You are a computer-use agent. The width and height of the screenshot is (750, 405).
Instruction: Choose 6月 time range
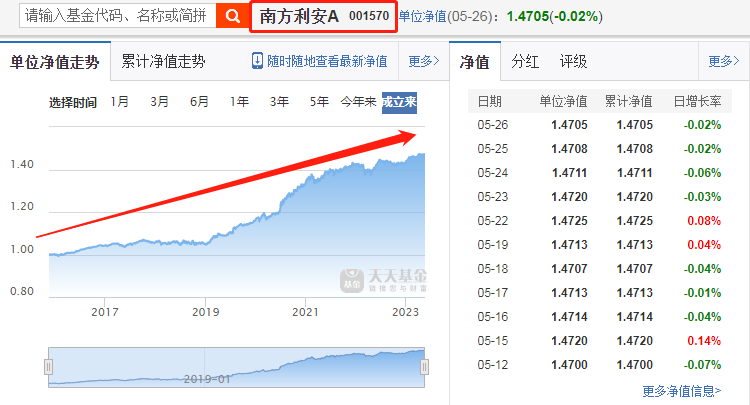coord(199,102)
